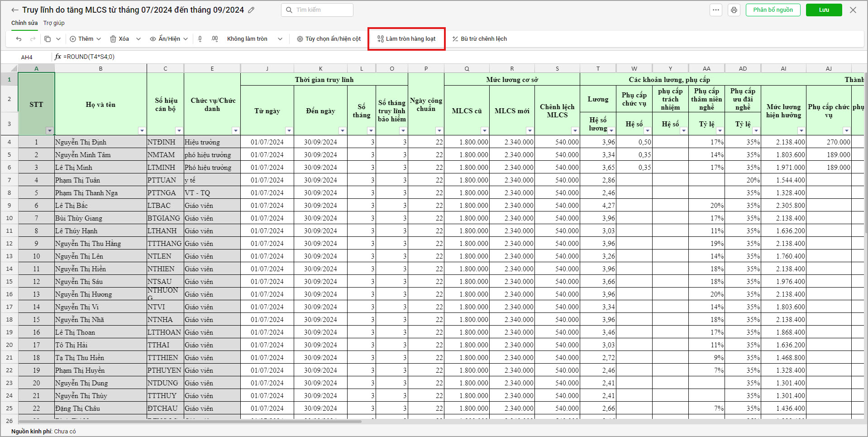Viewport: 868px width, 437px height.
Task: Click cell "Hiệu trưởng"
Action: [212, 142]
